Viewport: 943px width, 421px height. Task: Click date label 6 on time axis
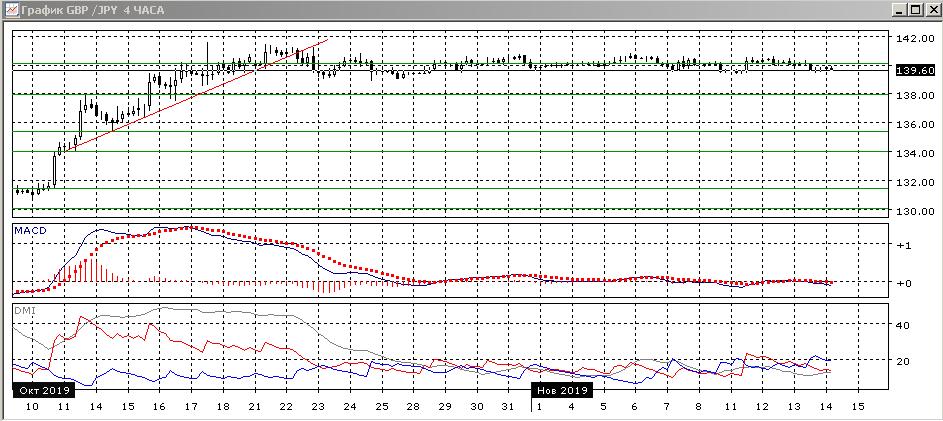636,407
